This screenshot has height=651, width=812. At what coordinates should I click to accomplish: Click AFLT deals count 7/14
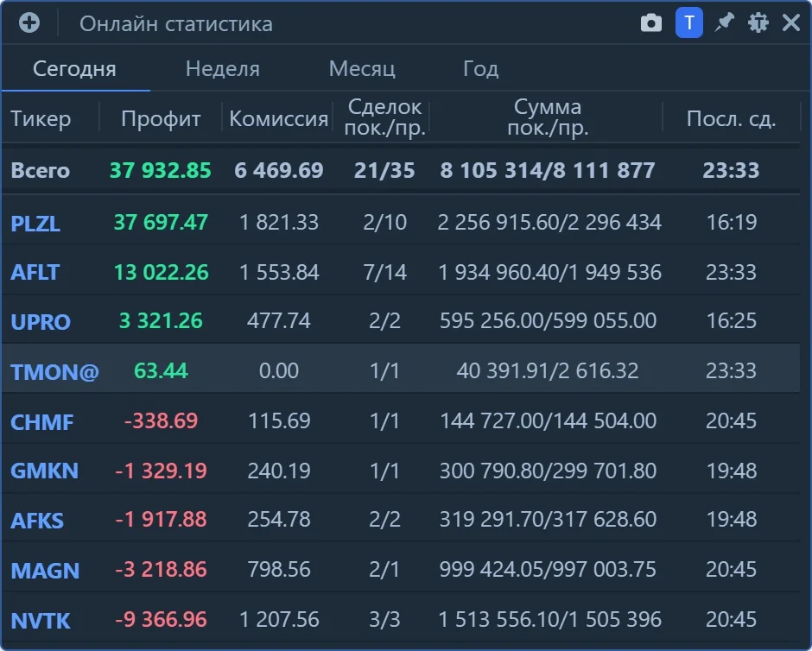(384, 272)
